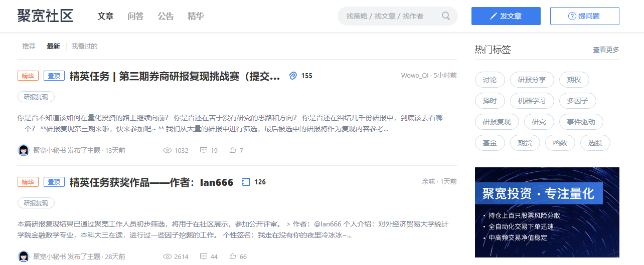Click author name 聚宽小秘书 in Ian666 post
This screenshot has height=265, width=644.
point(50,256)
